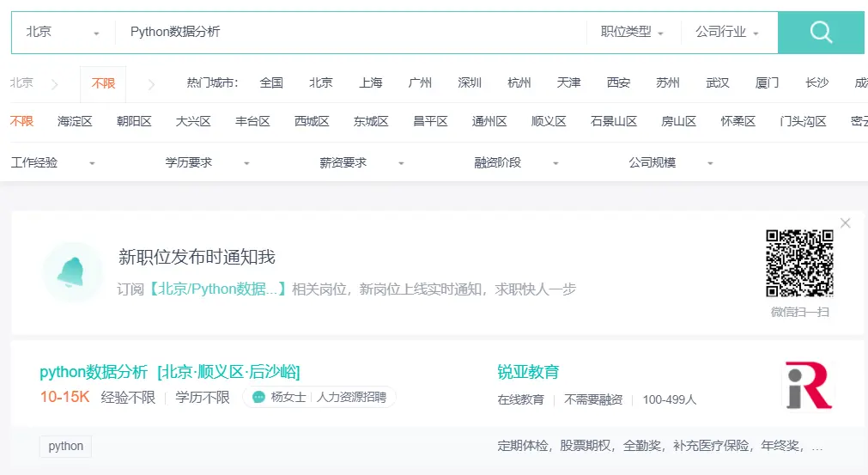Filter by 通州区 district
The width and height of the screenshot is (868, 475).
point(489,121)
